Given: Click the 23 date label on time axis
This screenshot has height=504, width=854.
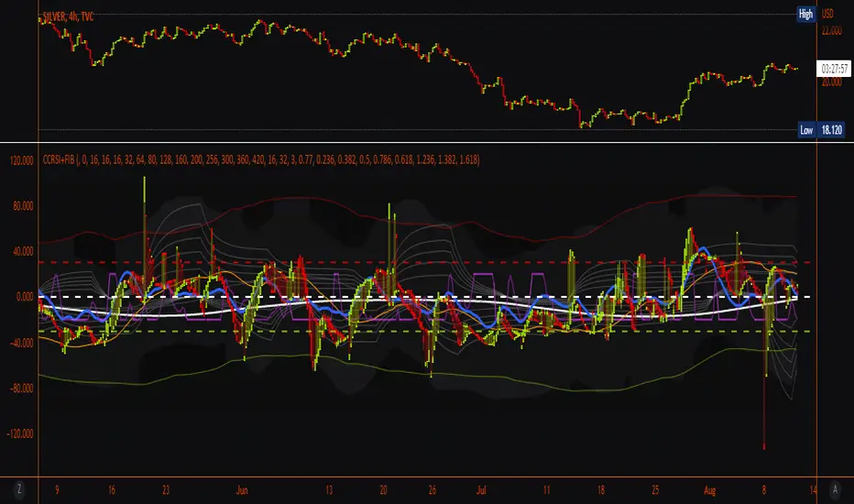Looking at the screenshot, I should point(166,490).
